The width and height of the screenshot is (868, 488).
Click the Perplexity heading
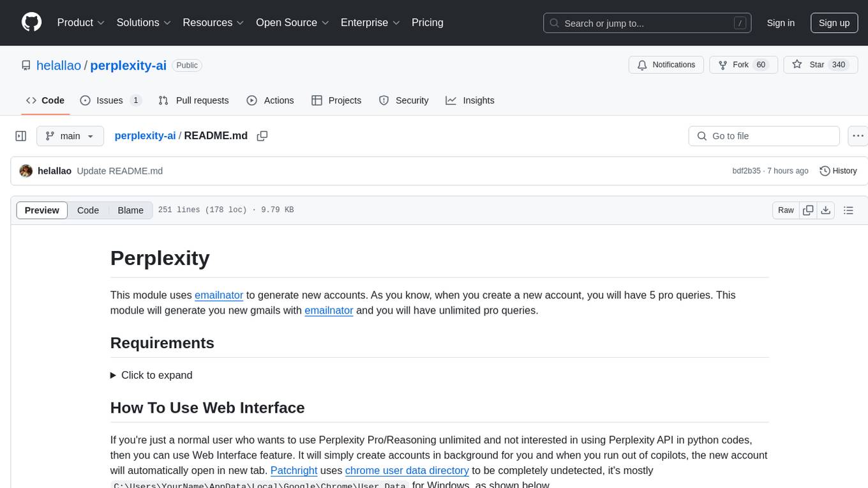[160, 257]
